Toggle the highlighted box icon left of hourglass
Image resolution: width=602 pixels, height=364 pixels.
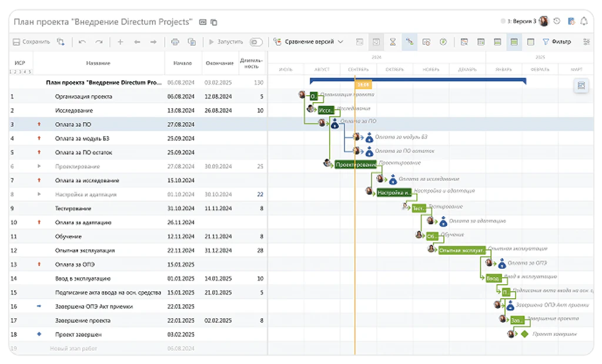376,42
